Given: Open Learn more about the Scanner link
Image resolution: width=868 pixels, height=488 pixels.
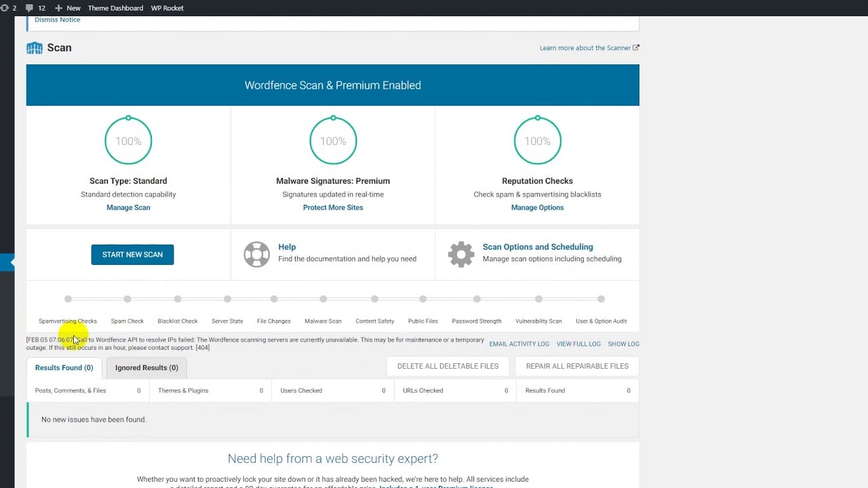Looking at the screenshot, I should point(585,48).
